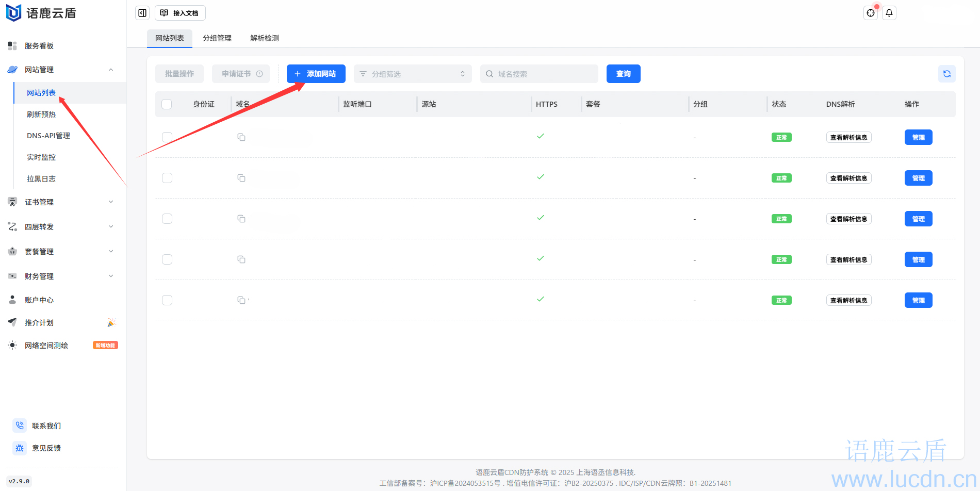This screenshot has height=491, width=980.
Task: Click the support icon with red dot
Action: (x=871, y=13)
